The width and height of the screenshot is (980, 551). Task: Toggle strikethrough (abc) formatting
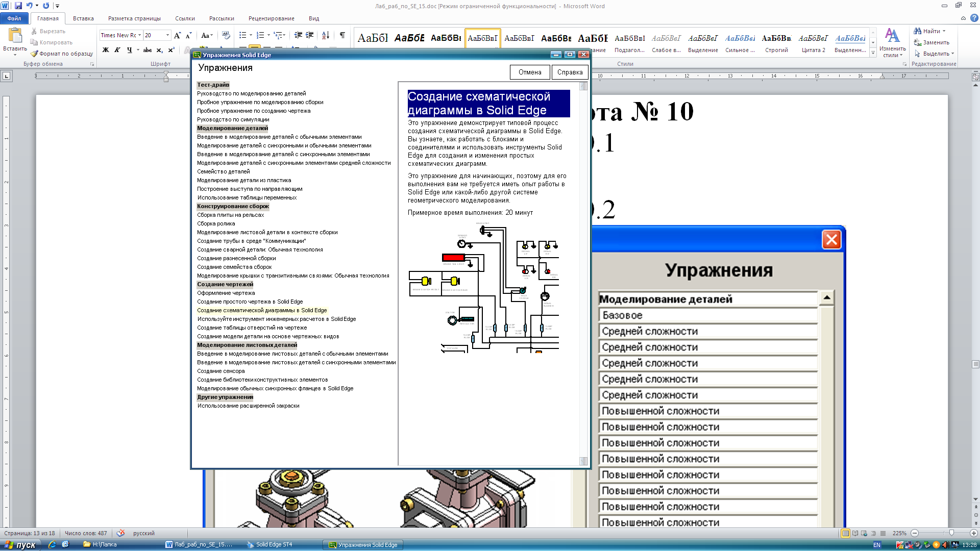coord(148,50)
